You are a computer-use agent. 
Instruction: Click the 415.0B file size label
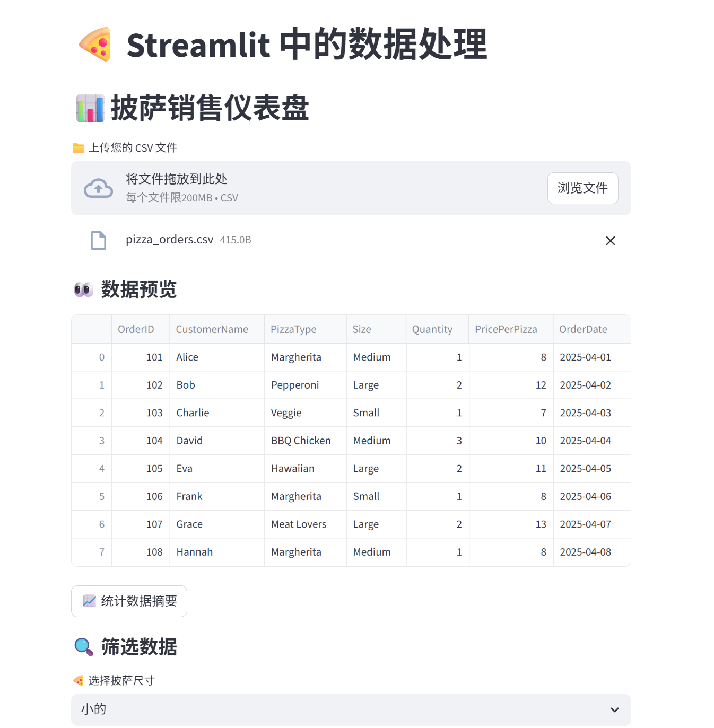236,240
